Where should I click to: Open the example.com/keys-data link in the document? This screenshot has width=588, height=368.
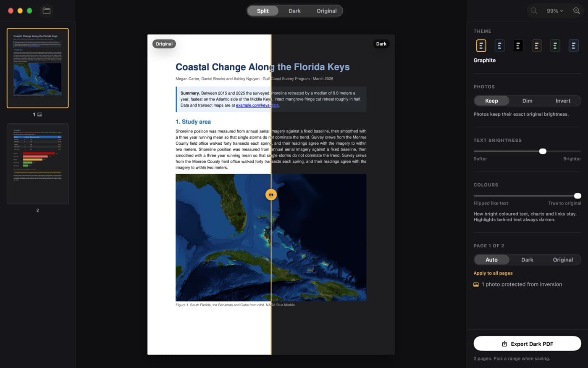257,105
